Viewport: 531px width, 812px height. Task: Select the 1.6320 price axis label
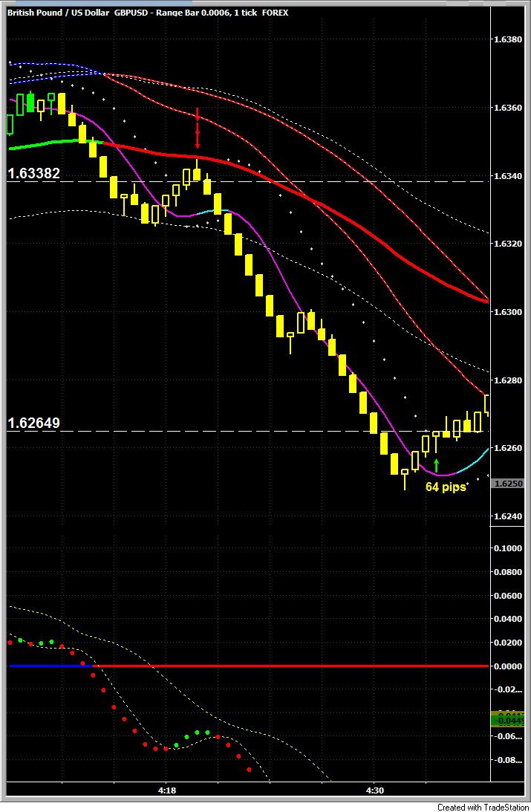pyautogui.click(x=508, y=244)
